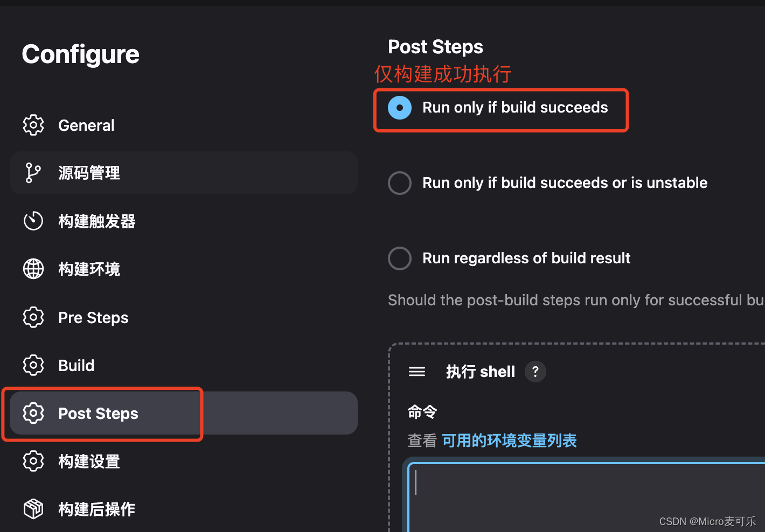
Task: Navigate to the 源码管理 section label
Action: click(x=89, y=173)
